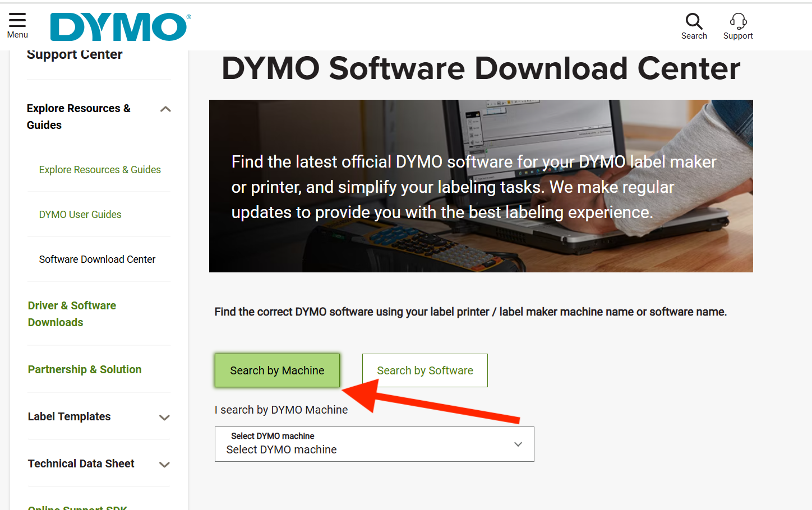Open Explore Resources & Guides link
The height and width of the screenshot is (510, 812).
click(100, 170)
